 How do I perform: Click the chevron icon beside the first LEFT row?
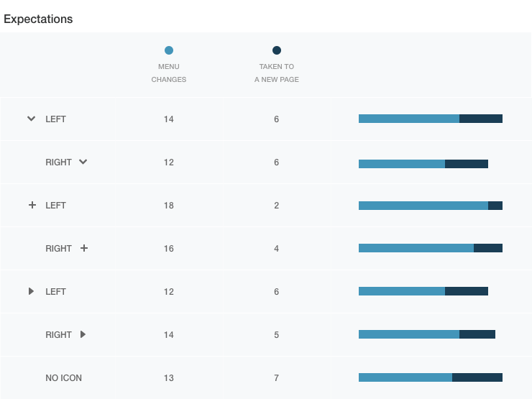[x=31, y=119]
